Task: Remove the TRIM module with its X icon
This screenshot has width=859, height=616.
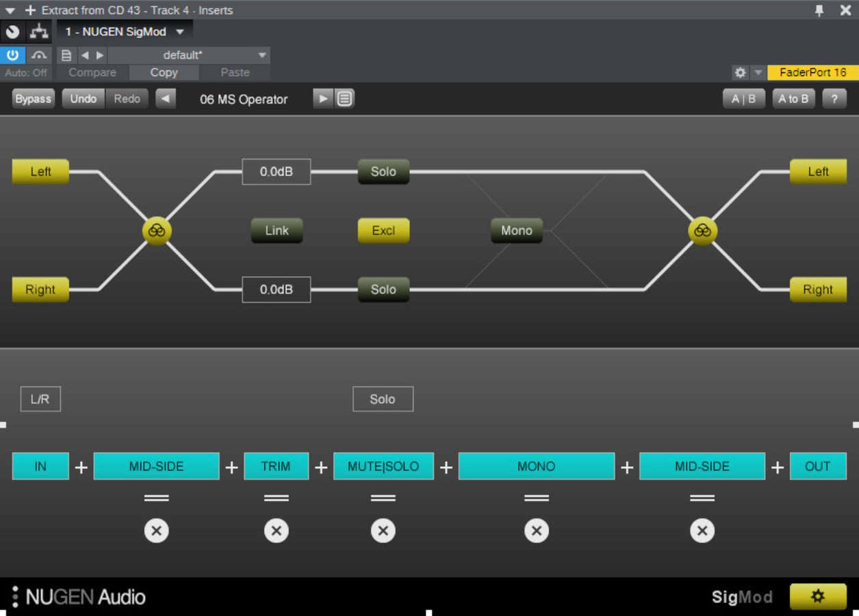Action: pos(277,530)
